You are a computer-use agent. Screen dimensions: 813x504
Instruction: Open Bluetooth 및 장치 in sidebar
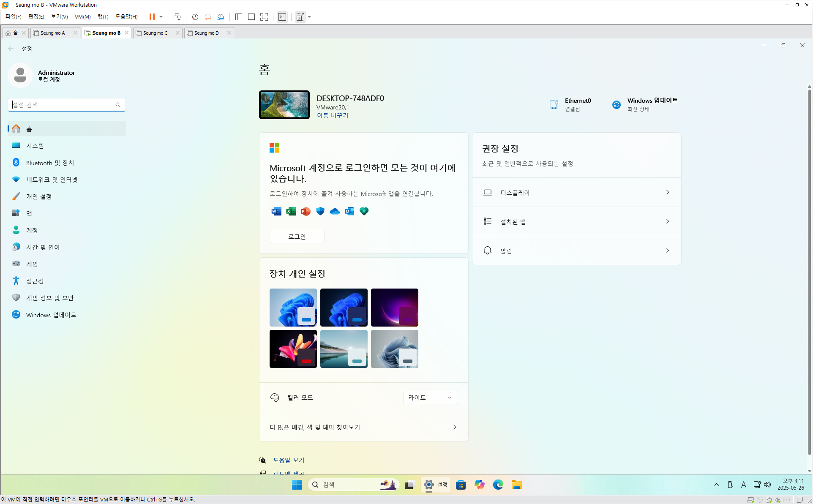click(50, 163)
